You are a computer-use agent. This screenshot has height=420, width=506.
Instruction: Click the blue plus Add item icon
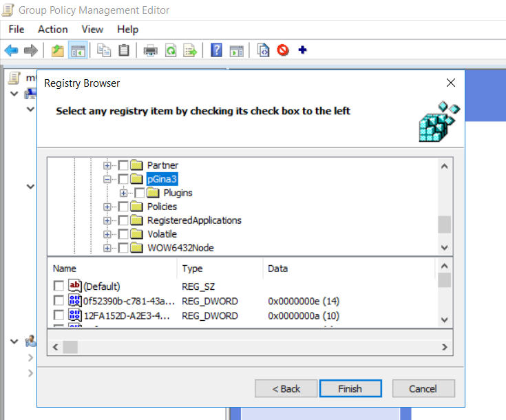click(302, 50)
